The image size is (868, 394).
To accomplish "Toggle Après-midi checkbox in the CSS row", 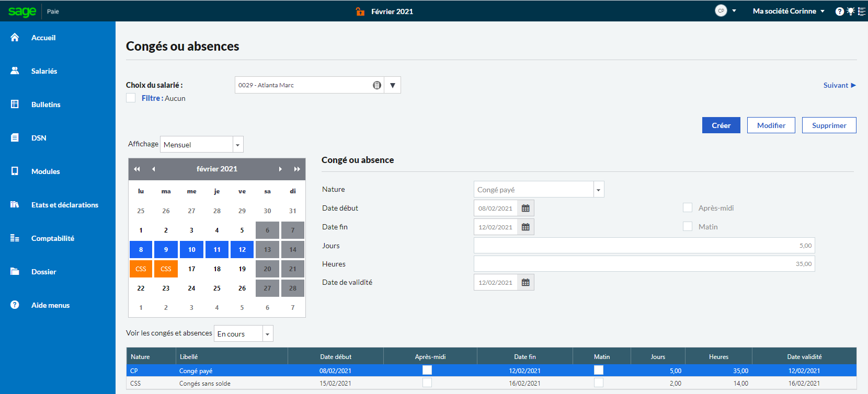I will 427,383.
